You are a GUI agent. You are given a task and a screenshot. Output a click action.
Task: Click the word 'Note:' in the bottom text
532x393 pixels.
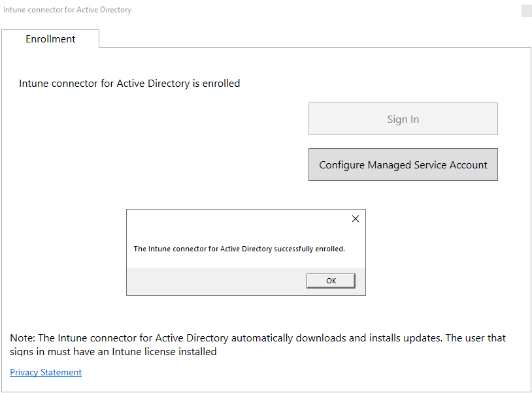point(23,338)
